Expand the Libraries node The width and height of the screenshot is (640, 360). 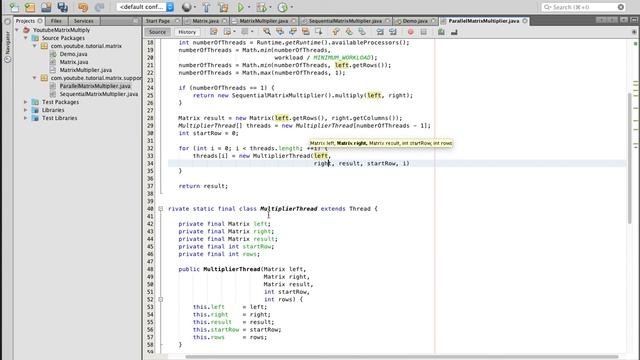click(x=26, y=110)
